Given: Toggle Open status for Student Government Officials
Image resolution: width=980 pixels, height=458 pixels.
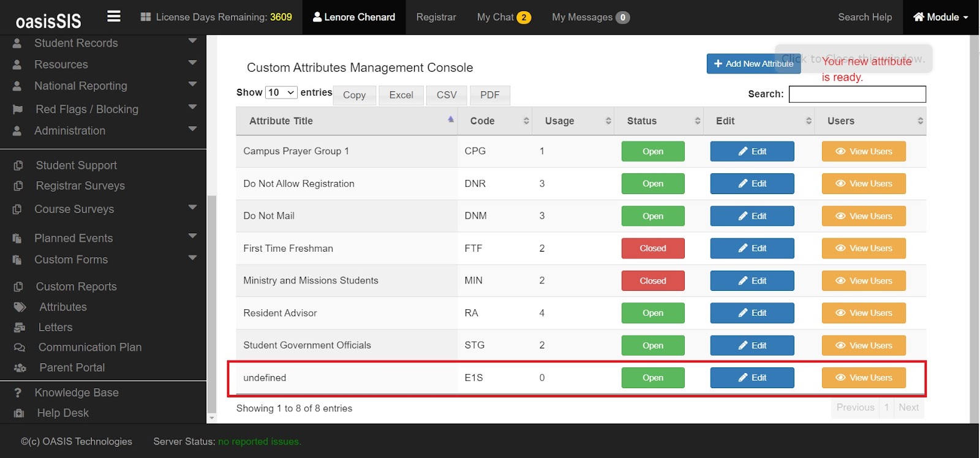Looking at the screenshot, I should (653, 345).
